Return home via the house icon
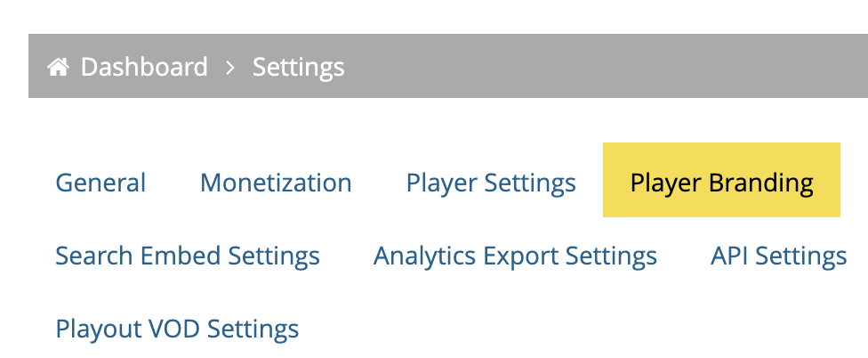868x358 pixels. tap(58, 67)
